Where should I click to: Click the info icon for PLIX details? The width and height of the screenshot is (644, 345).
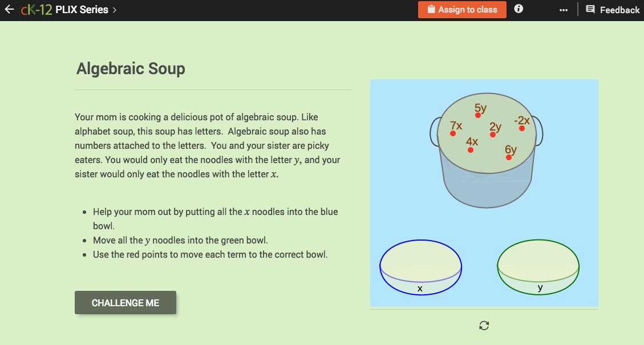point(518,9)
